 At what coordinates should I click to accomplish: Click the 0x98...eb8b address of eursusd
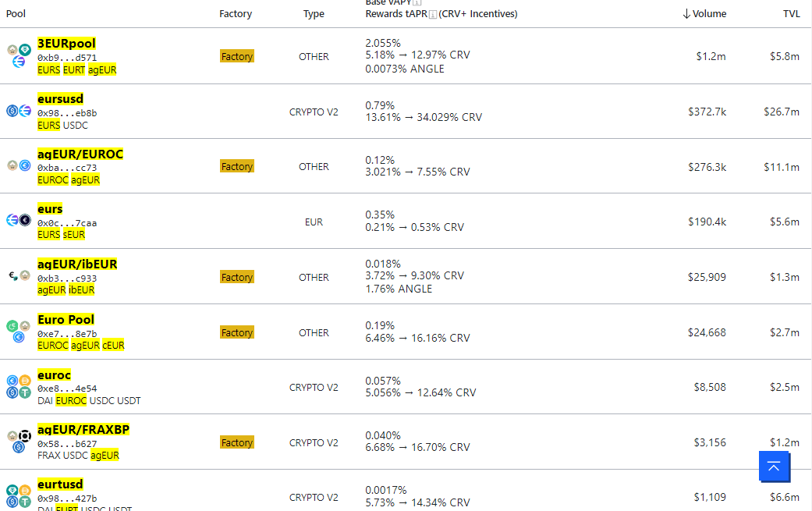[67, 113]
